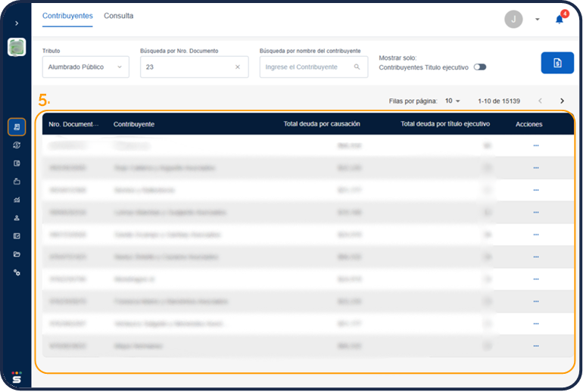Sort by Total deuda por causación column
Screen dimensions: 583x392
click(x=321, y=123)
